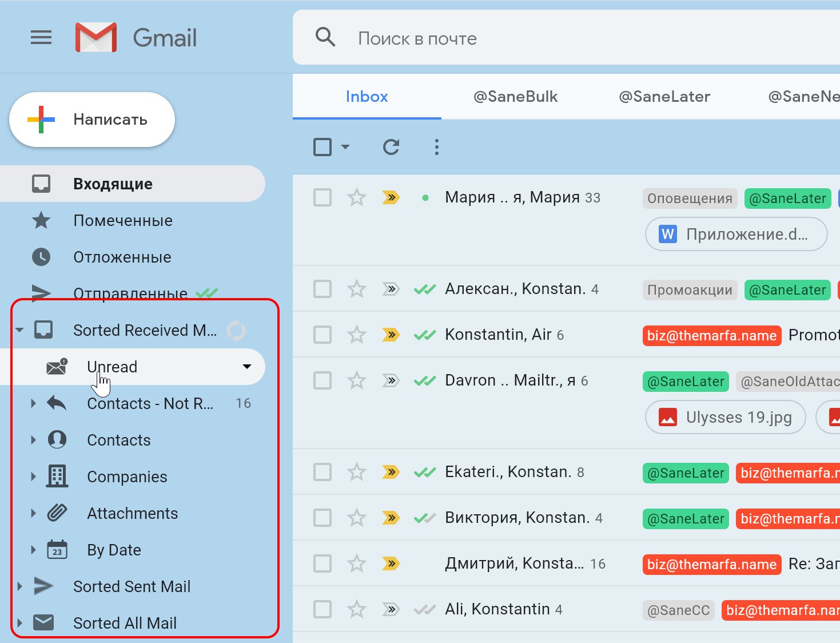The height and width of the screenshot is (643, 840).
Task: Expand the Contacts - Not Replied folder
Action: [x=33, y=403]
